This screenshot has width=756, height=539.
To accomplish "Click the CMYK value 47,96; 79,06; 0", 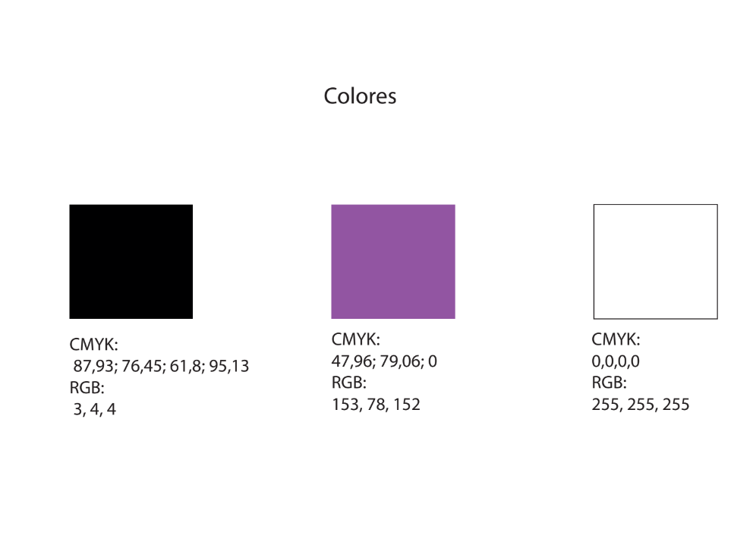I will click(384, 361).
